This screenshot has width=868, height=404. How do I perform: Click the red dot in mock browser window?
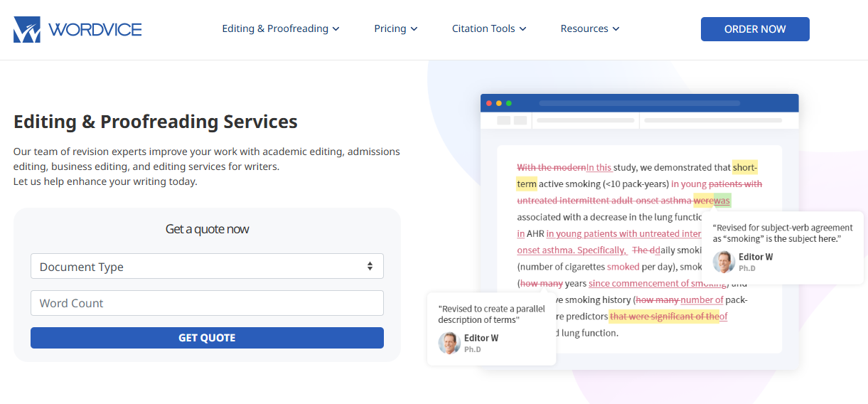[x=489, y=103]
